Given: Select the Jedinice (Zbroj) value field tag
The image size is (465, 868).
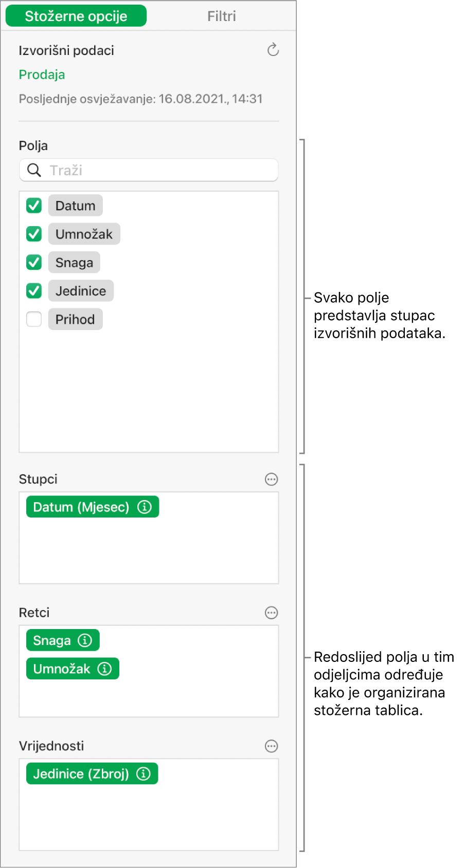Looking at the screenshot, I should click(x=81, y=774).
